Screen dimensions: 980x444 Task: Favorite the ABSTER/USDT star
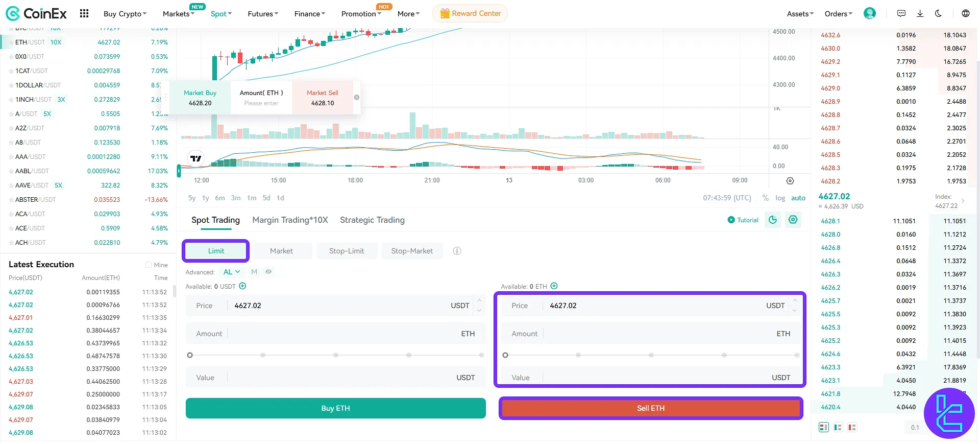(11, 200)
